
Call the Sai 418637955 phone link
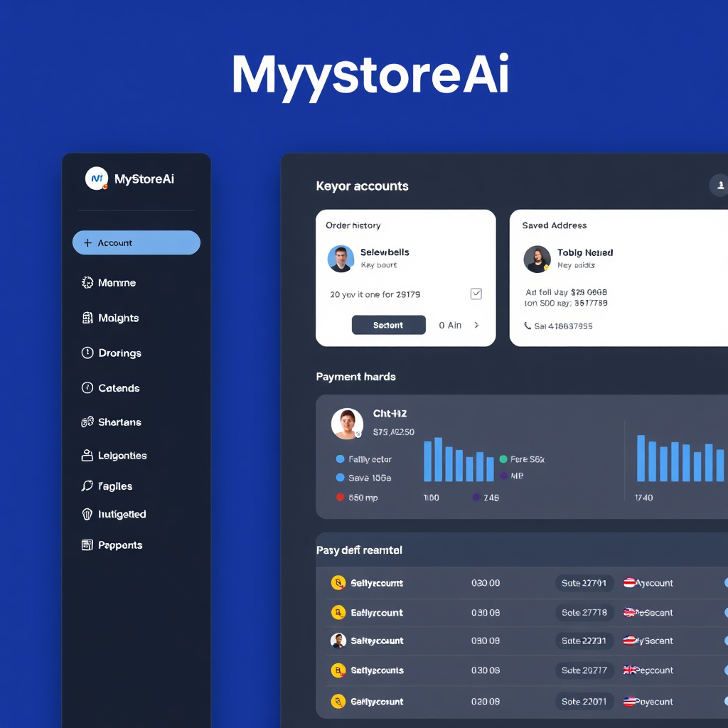564,326
